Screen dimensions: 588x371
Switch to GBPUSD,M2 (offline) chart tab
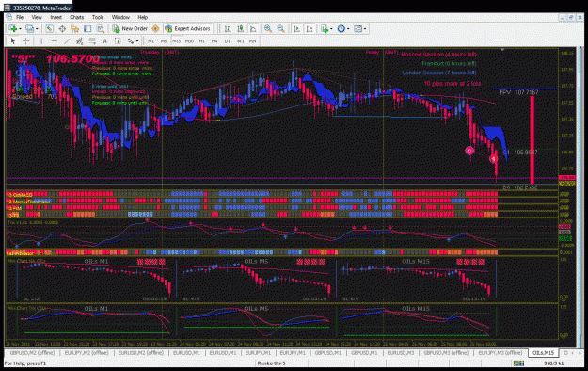(x=32, y=353)
